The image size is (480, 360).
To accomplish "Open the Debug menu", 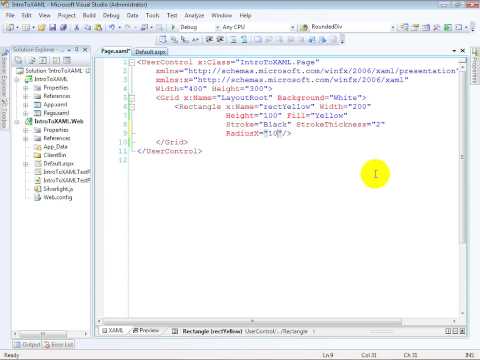I will pyautogui.click(x=111, y=15).
